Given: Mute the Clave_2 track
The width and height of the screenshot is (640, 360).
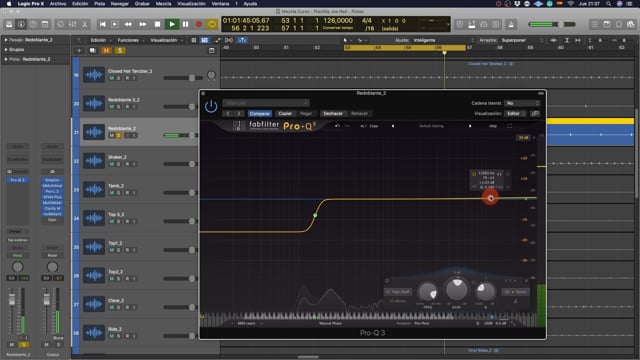Looking at the screenshot, I should click(112, 307).
